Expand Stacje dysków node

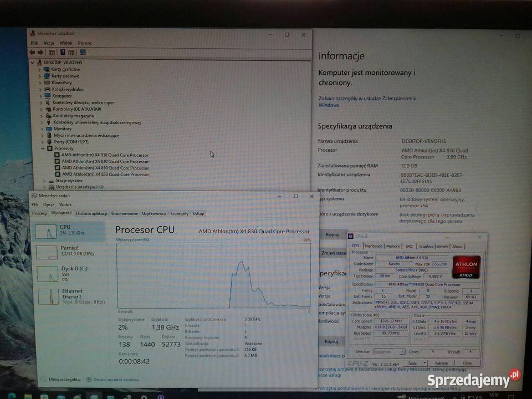coord(44,181)
